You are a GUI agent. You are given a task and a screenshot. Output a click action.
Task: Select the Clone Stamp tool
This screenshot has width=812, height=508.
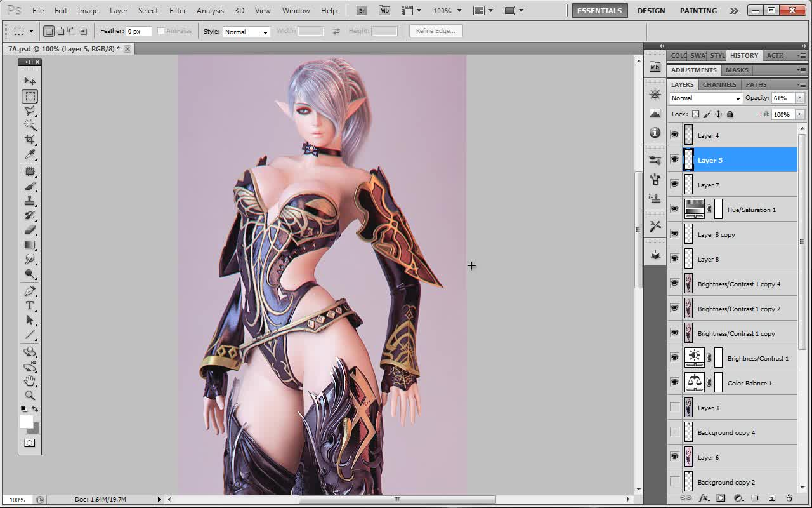(30, 201)
